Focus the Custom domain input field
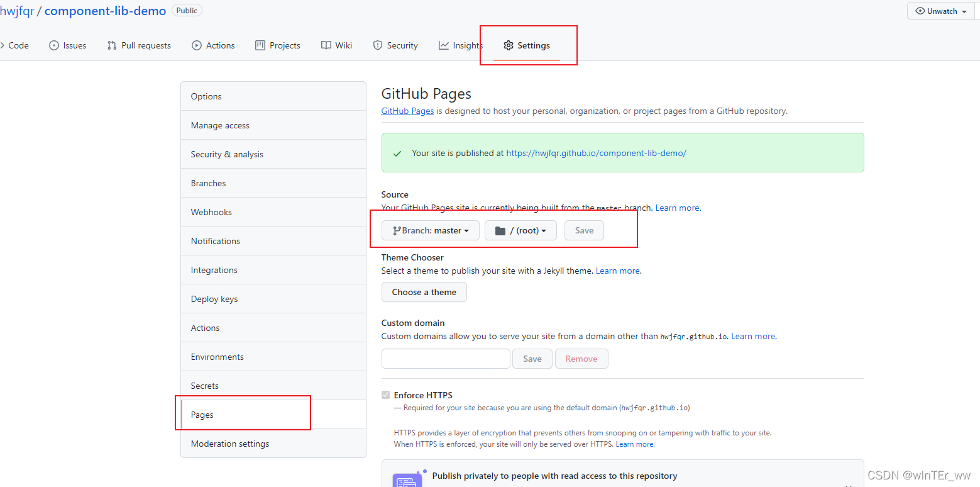The width and height of the screenshot is (980, 487). pyautogui.click(x=446, y=359)
